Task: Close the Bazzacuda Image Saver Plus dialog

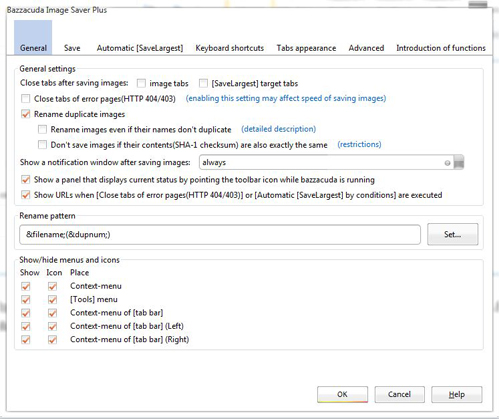Action: pos(478,4)
